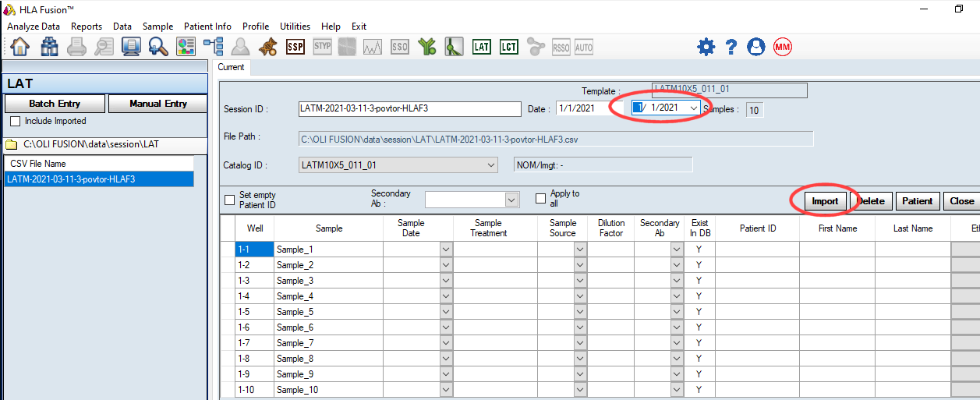Click the blue question mark help icon
Image resolution: width=980 pixels, height=400 pixels.
pyautogui.click(x=731, y=48)
